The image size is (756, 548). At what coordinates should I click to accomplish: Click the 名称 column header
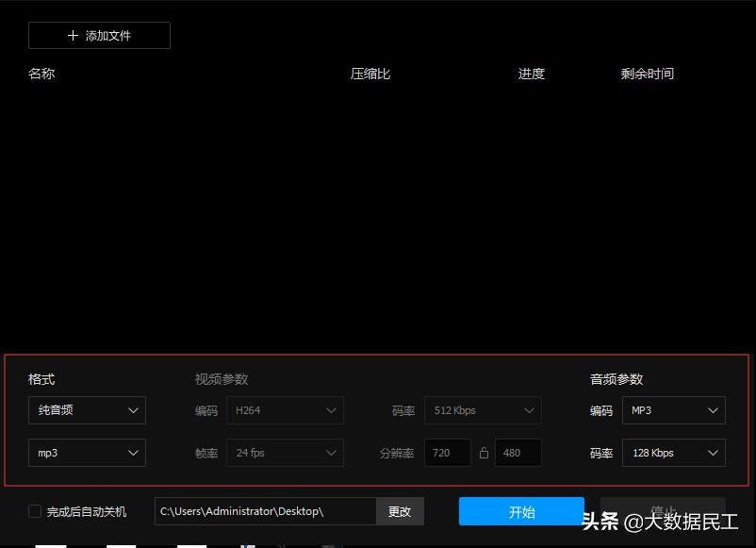point(41,73)
